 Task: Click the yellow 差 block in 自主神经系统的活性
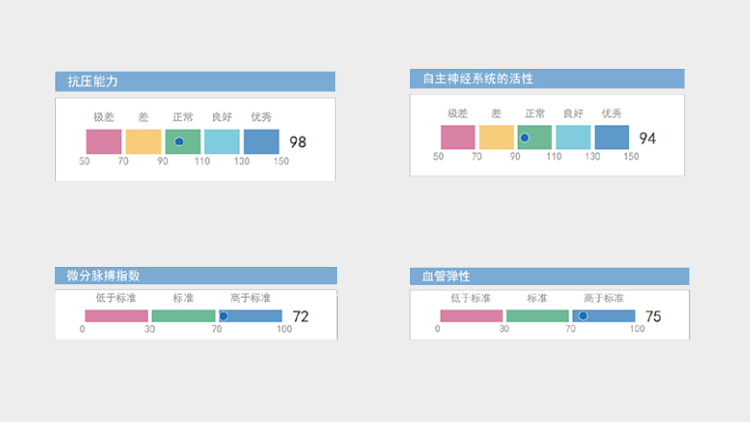pos(496,137)
